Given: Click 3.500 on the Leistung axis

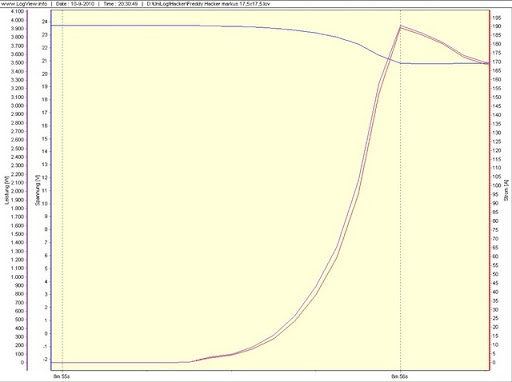Looking at the screenshot, I should pos(17,63).
